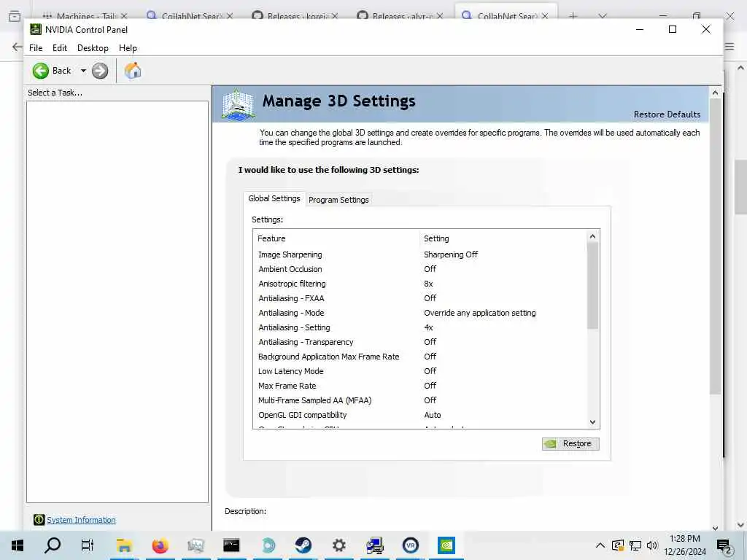Click the 'Sharpening Off' setting value
Screen dimensions: 747x560
pos(451,254)
